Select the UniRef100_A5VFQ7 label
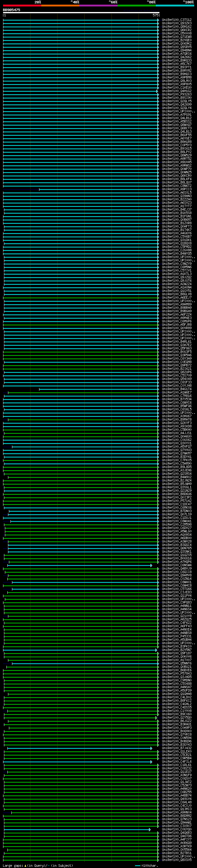 177,447
